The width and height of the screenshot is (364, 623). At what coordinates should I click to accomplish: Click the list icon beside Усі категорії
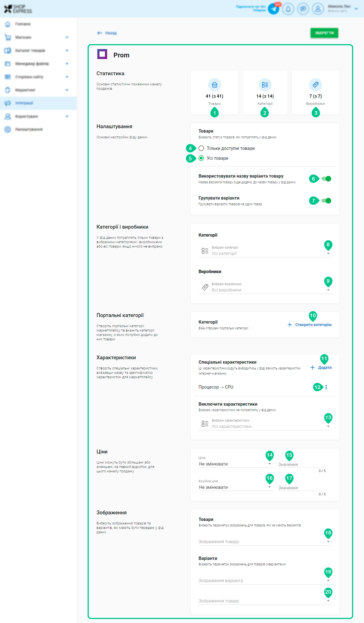[x=205, y=251]
